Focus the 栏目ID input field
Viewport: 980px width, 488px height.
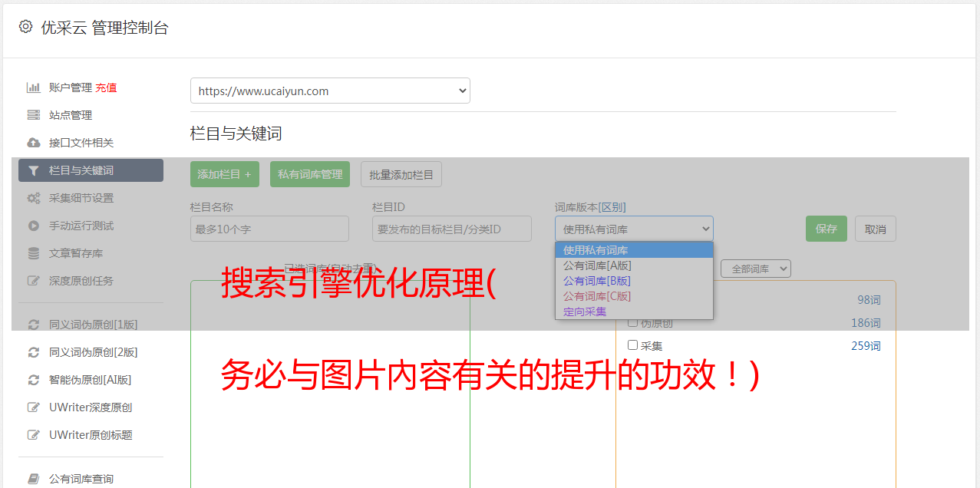(x=452, y=229)
